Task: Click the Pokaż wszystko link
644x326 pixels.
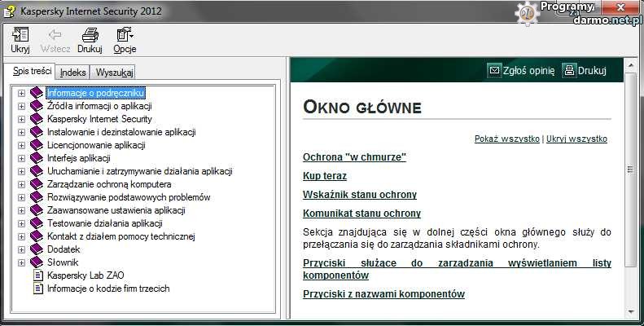Action: pos(507,139)
